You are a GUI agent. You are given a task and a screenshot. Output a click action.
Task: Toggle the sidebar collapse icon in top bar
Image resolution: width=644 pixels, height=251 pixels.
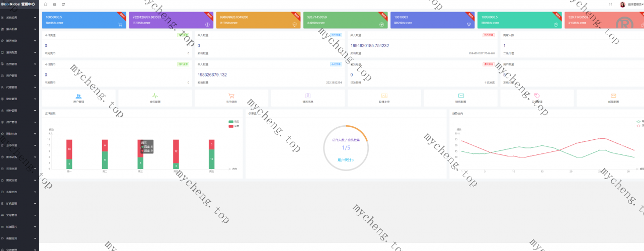coord(54,4)
